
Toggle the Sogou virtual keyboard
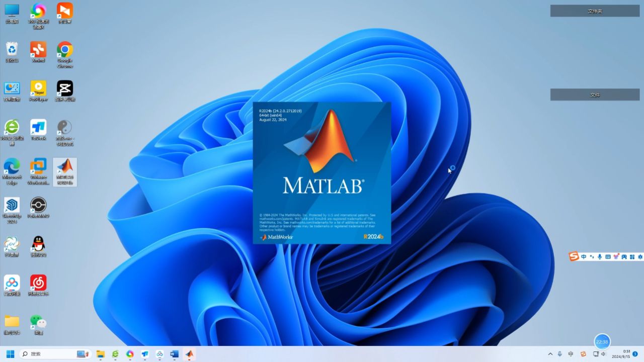607,256
